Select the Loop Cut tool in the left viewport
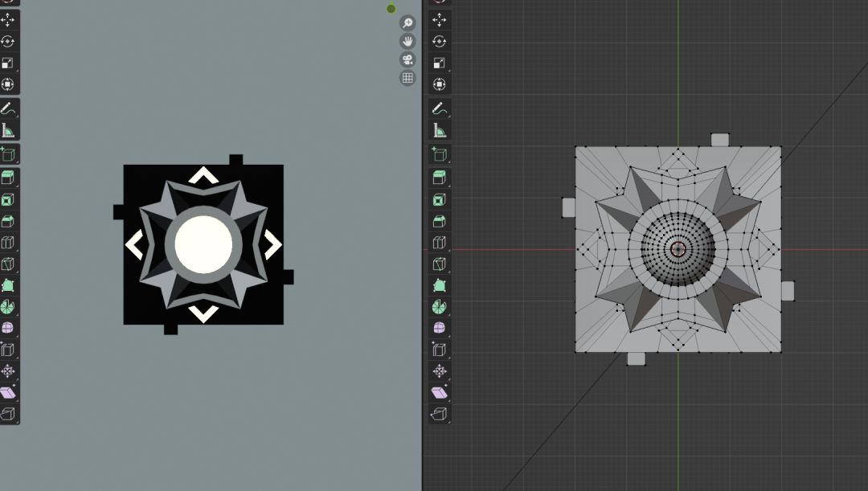868x491 pixels. pyautogui.click(x=8, y=243)
